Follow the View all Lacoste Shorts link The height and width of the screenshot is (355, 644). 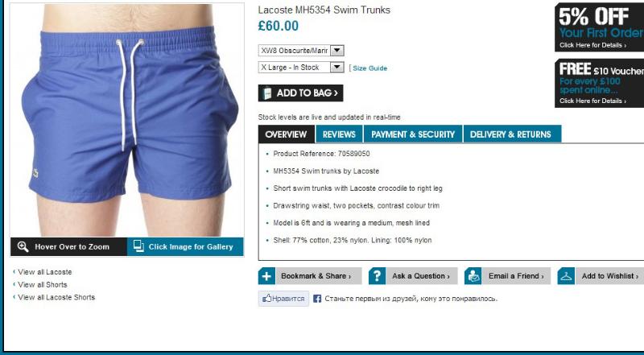(56, 297)
